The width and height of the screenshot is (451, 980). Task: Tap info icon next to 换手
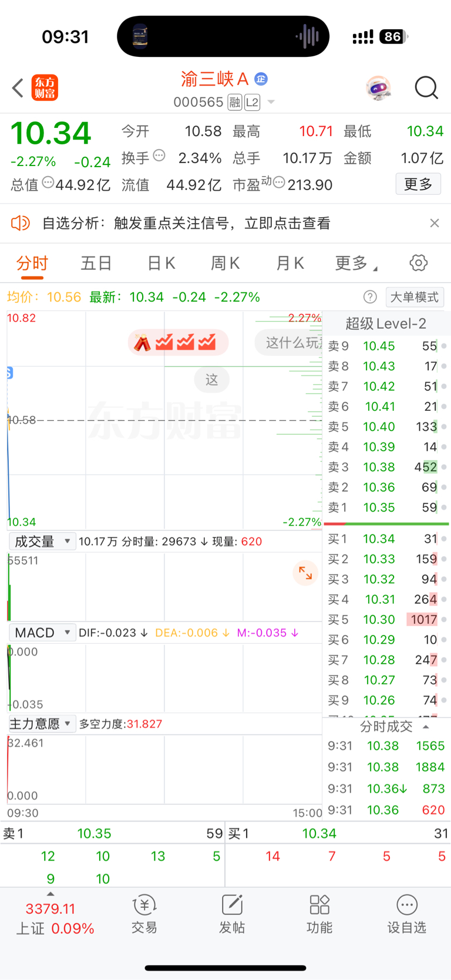[x=159, y=156]
